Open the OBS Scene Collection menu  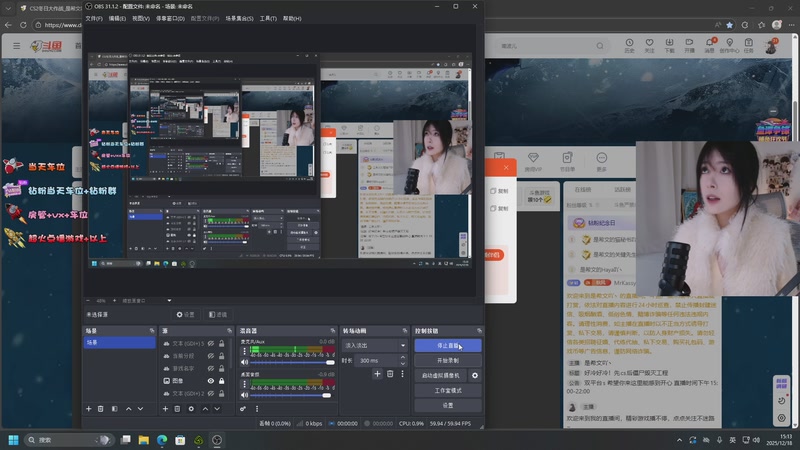pyautogui.click(x=239, y=18)
